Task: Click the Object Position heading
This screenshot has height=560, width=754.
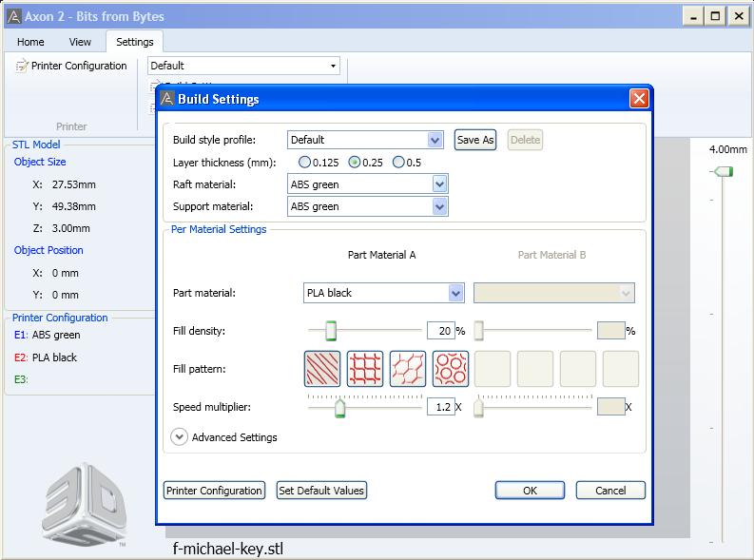Action: pyautogui.click(x=48, y=250)
